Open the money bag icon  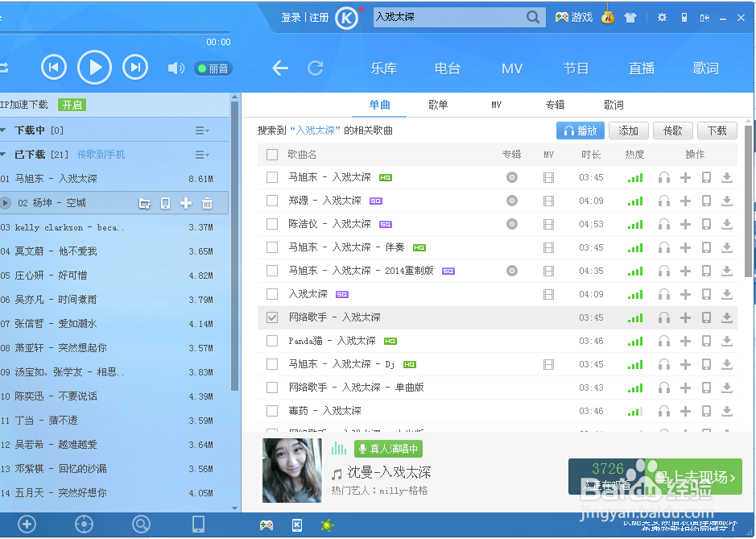pos(608,16)
